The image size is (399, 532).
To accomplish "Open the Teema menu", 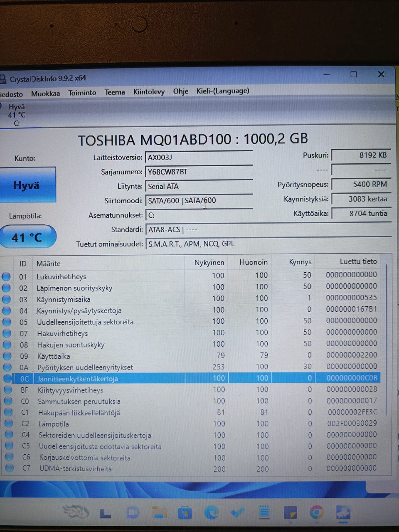I will [115, 92].
